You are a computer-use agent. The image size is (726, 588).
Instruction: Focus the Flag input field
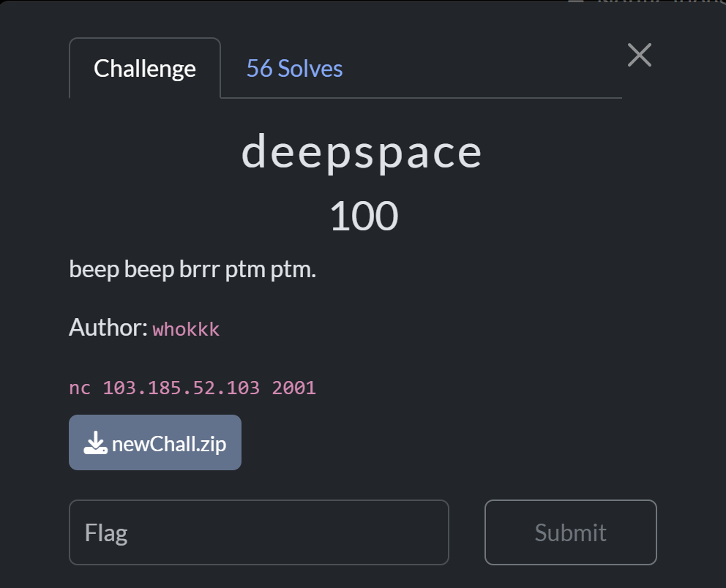[258, 532]
